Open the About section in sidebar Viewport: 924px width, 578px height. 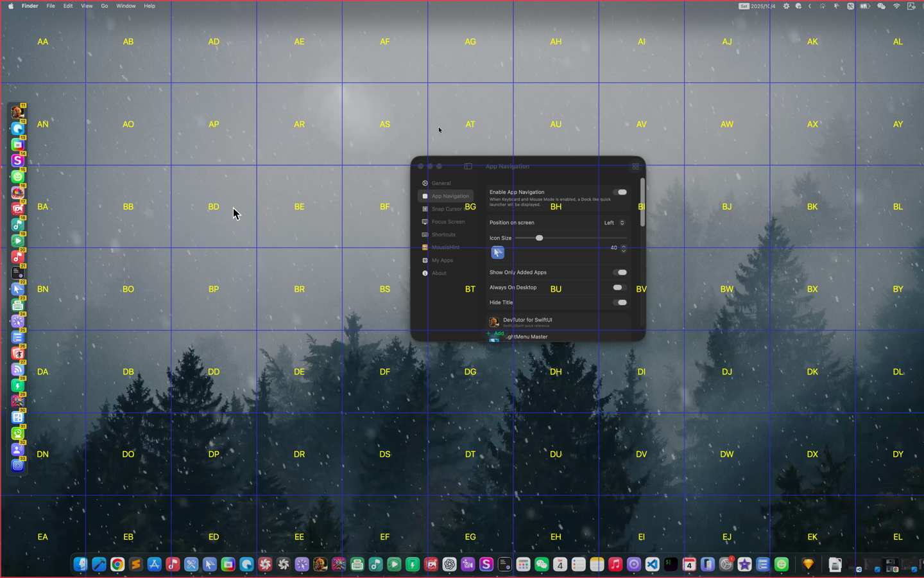[439, 273]
